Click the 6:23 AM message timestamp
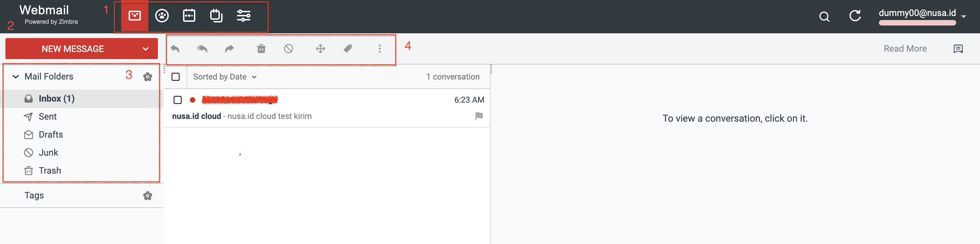 (x=469, y=100)
